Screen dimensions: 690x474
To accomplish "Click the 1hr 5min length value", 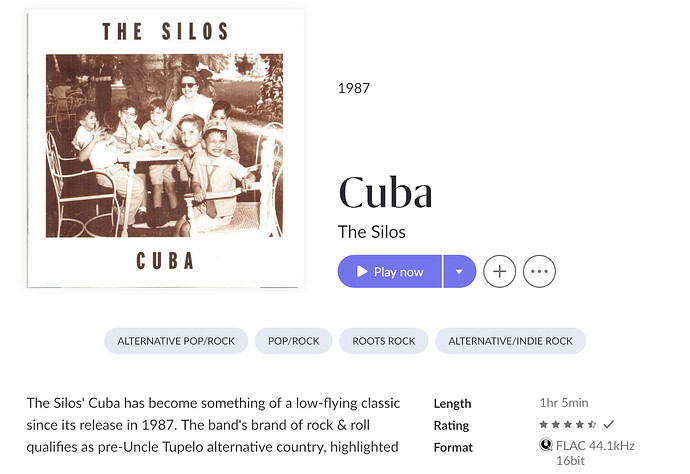I will pyautogui.click(x=564, y=403).
